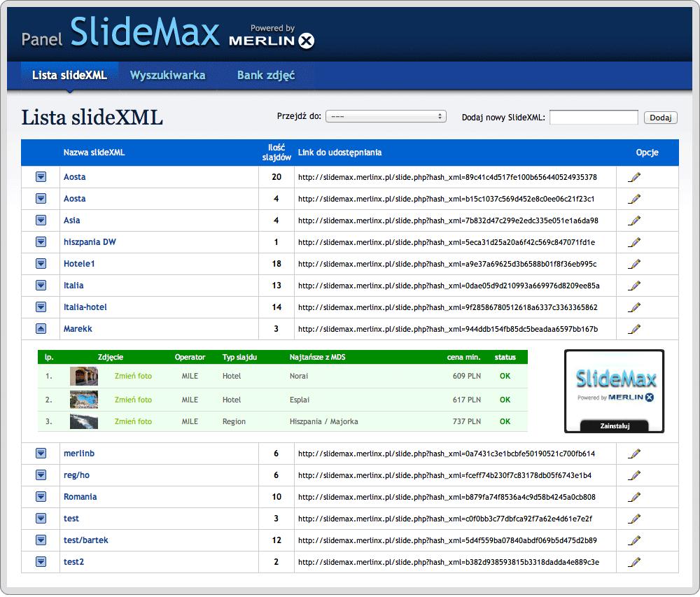Expand the Aosta row with 4 slides
This screenshot has width=700, height=597.
pos(41,199)
